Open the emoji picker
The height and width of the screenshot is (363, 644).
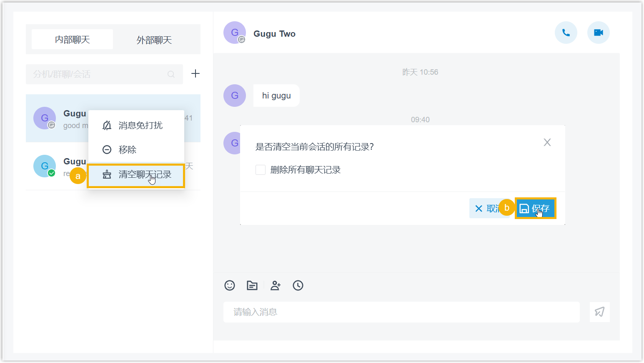[x=230, y=285]
